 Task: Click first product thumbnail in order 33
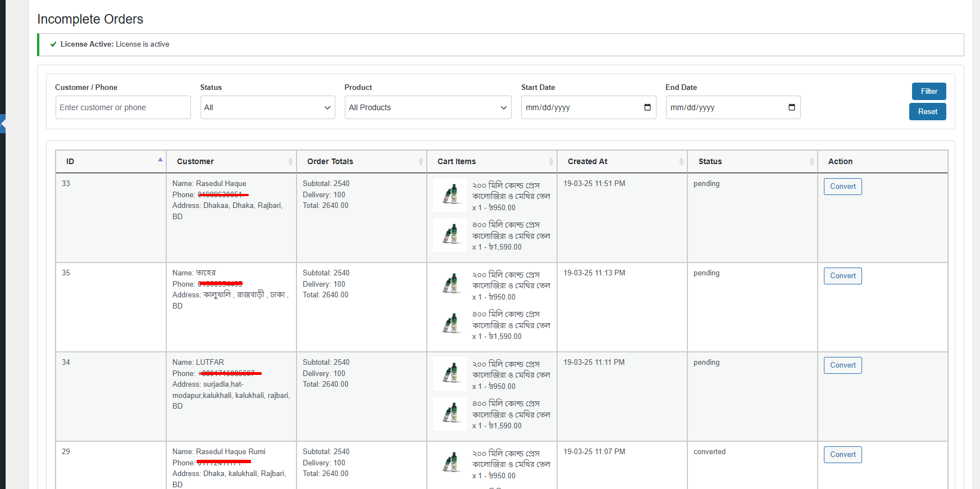(x=450, y=195)
